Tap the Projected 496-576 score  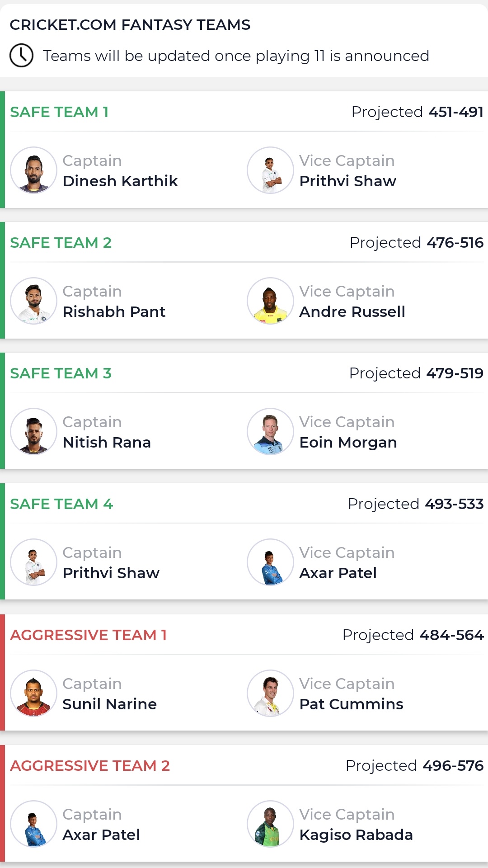point(414,765)
